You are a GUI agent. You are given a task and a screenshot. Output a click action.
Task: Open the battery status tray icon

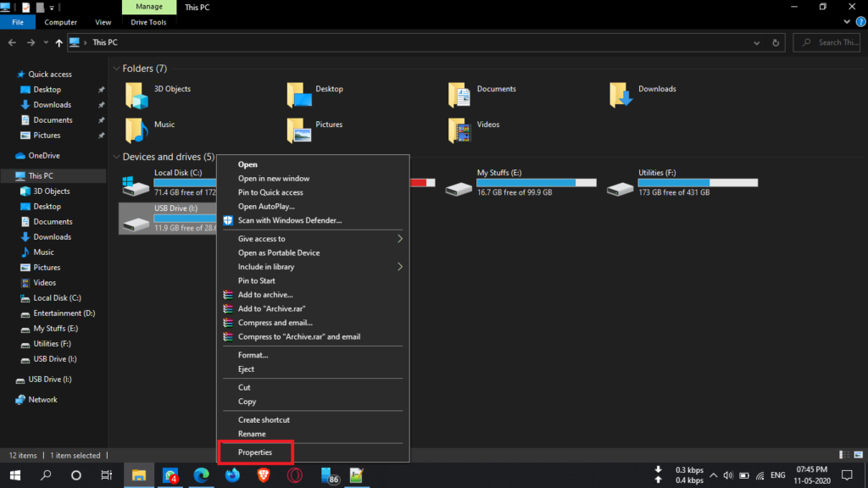744,475
